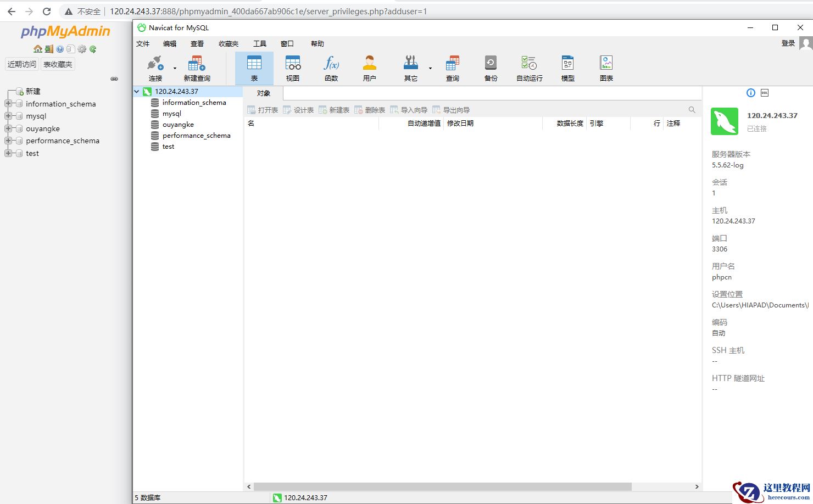Image resolution: width=813 pixels, height=504 pixels.
Task: Sort by the 数据长度 column header
Action: coord(565,124)
